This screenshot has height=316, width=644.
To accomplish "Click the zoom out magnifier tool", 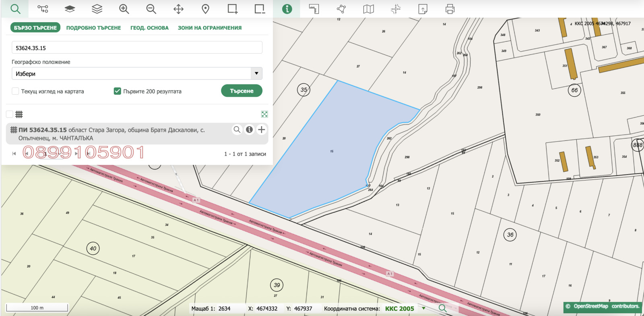I will [151, 9].
